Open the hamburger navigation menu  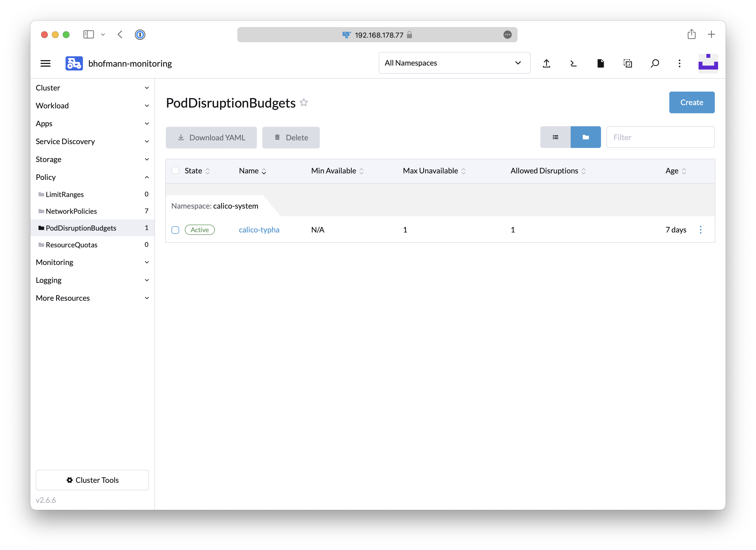(x=46, y=63)
